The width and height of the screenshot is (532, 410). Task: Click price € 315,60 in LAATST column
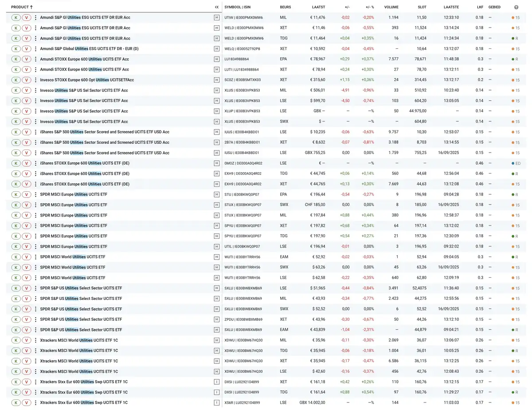pyautogui.click(x=317, y=80)
